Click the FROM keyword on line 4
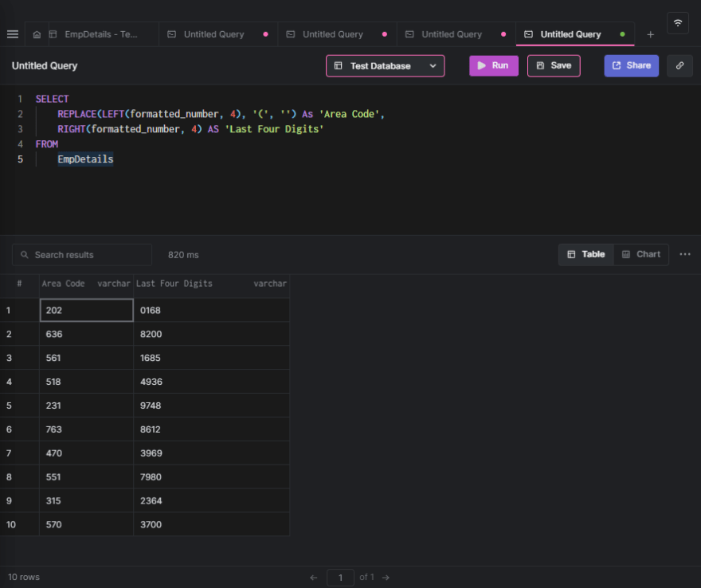This screenshot has width=701, height=588. [x=47, y=144]
